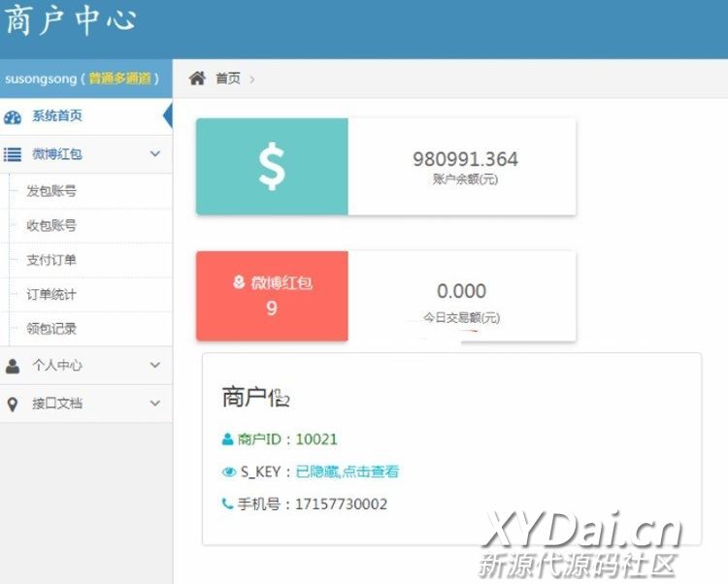Open the 首页 breadcrumb link
Viewport: 728px width, 584px height.
point(228,79)
